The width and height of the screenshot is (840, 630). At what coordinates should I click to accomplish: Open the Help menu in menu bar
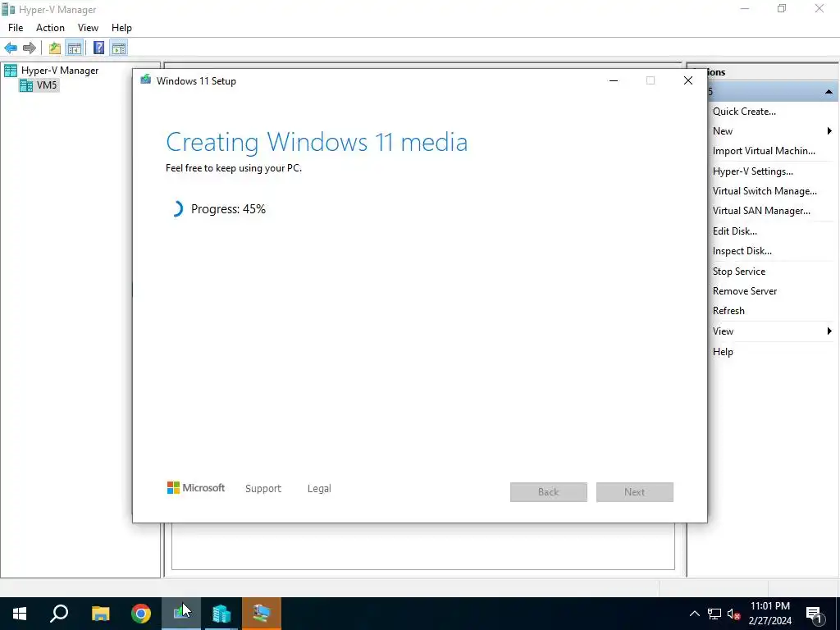click(x=121, y=28)
